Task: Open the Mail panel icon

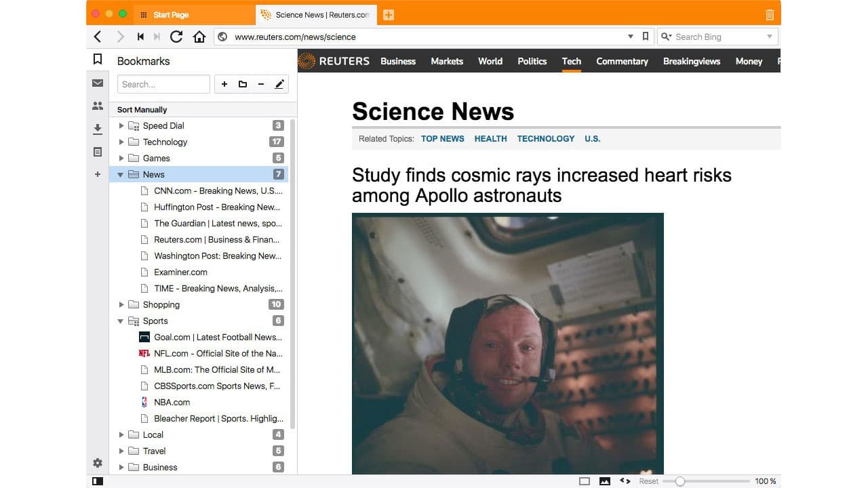Action: click(97, 83)
